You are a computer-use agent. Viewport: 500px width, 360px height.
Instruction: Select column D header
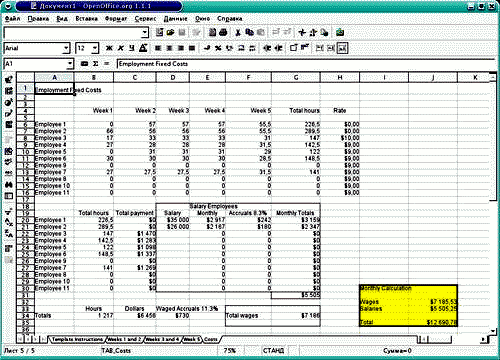(172, 77)
